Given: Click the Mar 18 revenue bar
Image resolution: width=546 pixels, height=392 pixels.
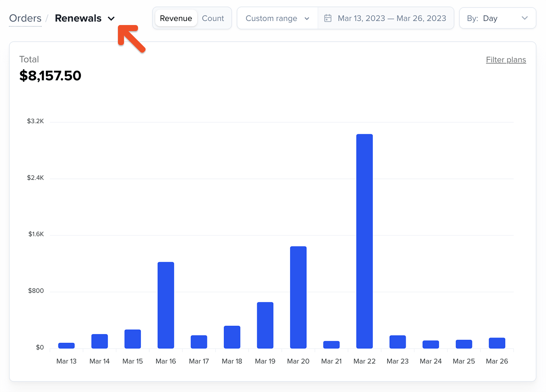Looking at the screenshot, I should 232,337.
